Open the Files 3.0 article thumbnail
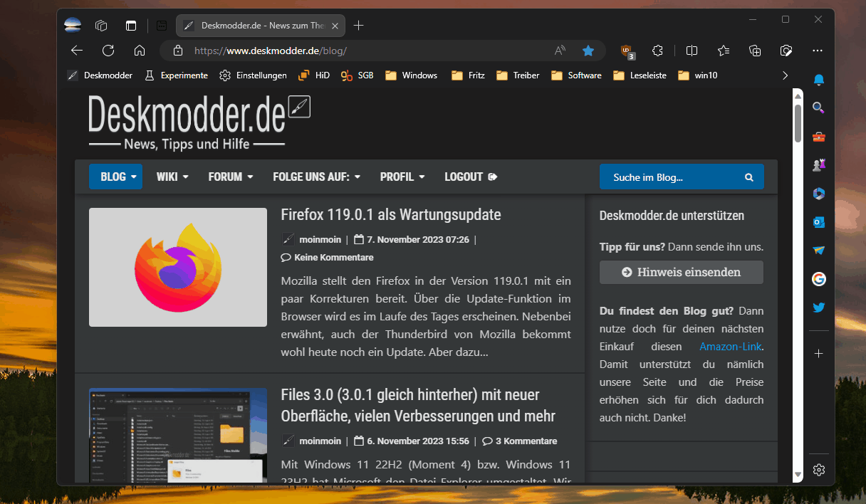866x504 pixels. (178, 436)
